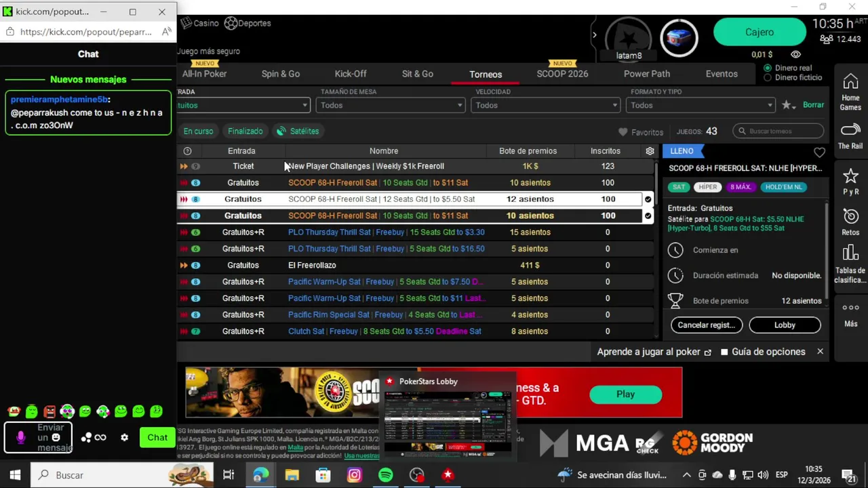This screenshot has height=488, width=868.
Task: Open the Entrada filter dropdown
Action: click(x=242, y=105)
